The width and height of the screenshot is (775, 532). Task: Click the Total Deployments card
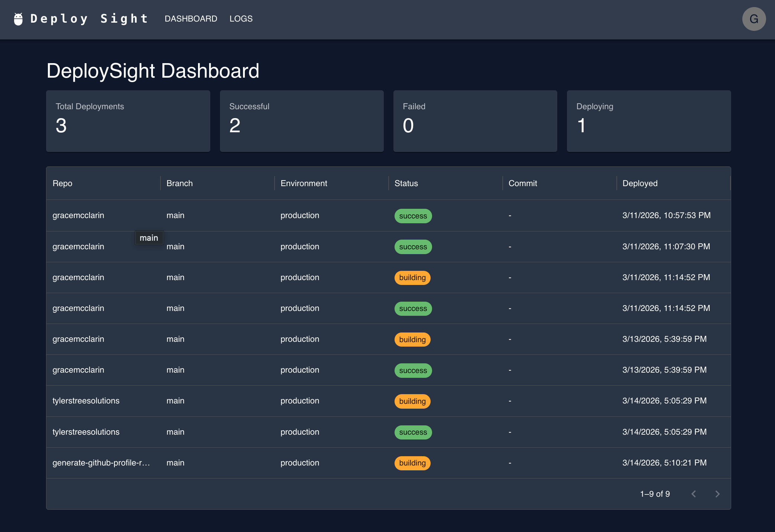point(128,121)
